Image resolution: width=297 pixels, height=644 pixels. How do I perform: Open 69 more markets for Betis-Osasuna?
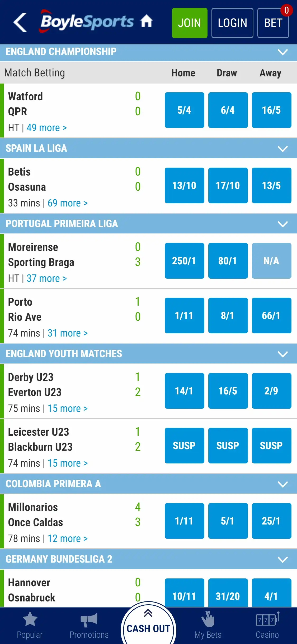tap(68, 203)
